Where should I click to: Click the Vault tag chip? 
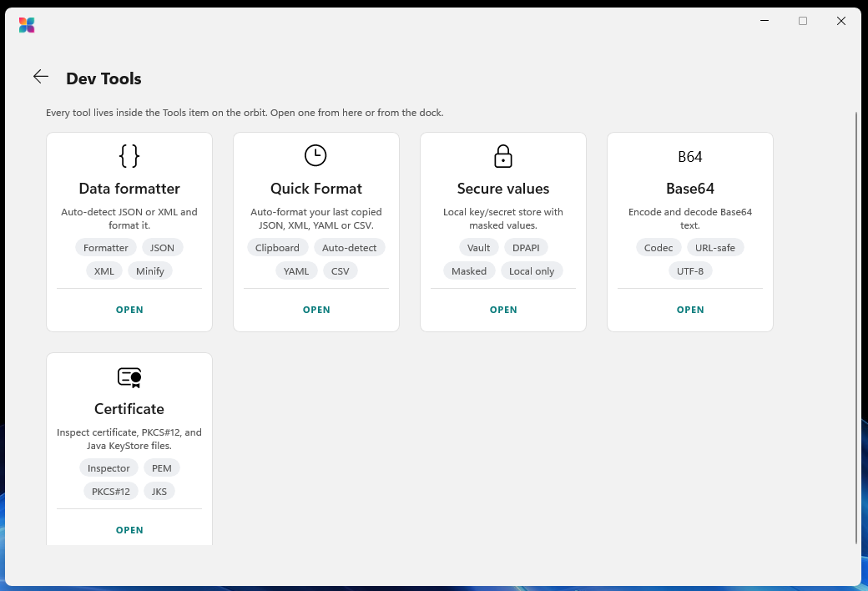click(479, 248)
